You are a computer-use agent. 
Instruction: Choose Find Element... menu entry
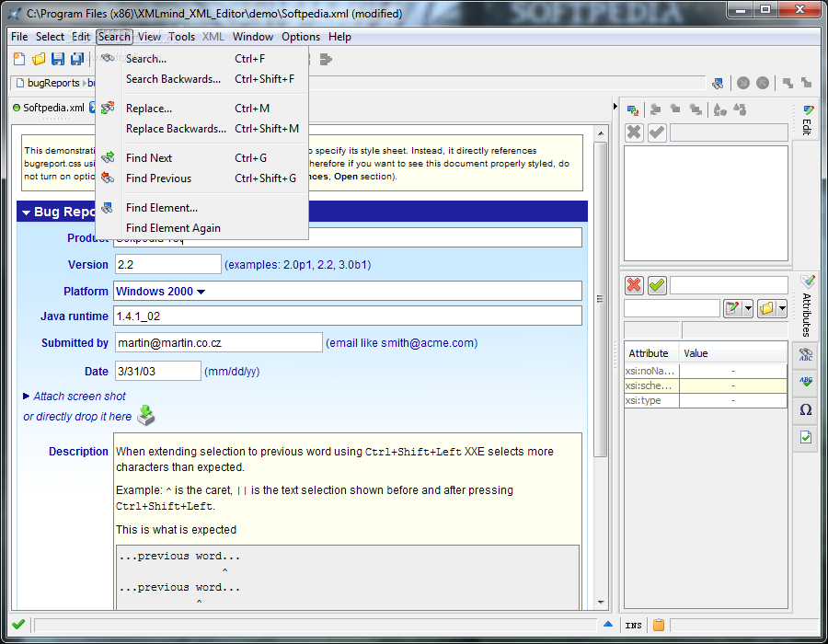202,207
